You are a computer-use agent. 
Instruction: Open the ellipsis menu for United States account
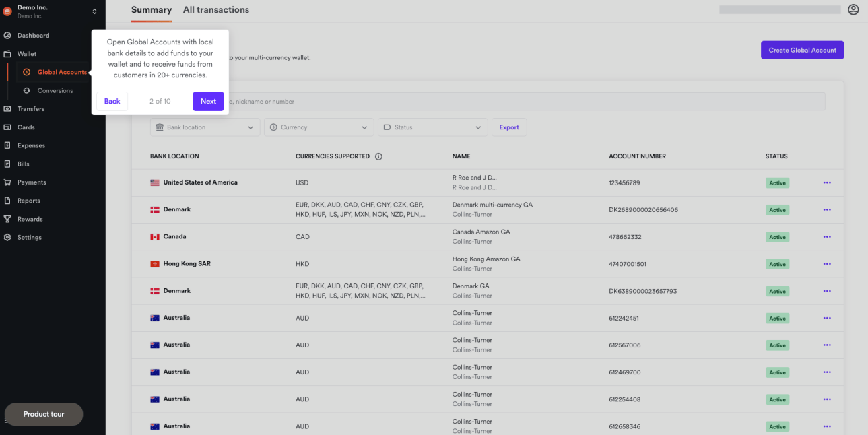pos(827,182)
